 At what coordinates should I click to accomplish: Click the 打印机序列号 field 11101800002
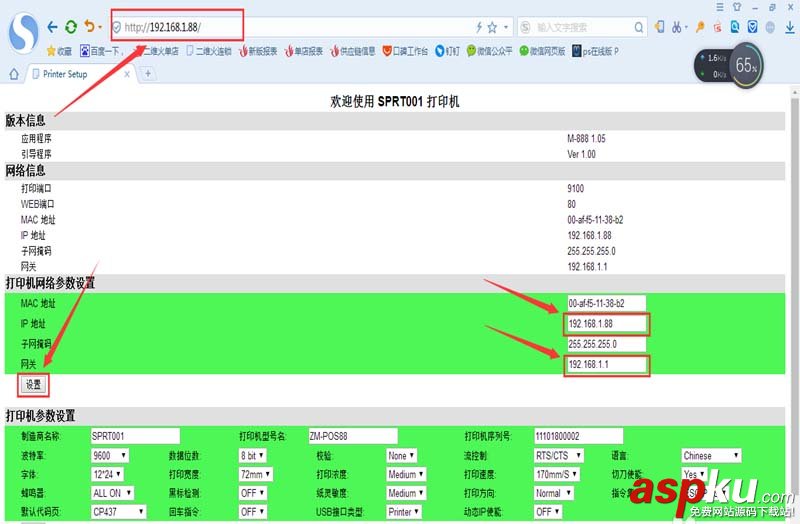click(x=579, y=436)
